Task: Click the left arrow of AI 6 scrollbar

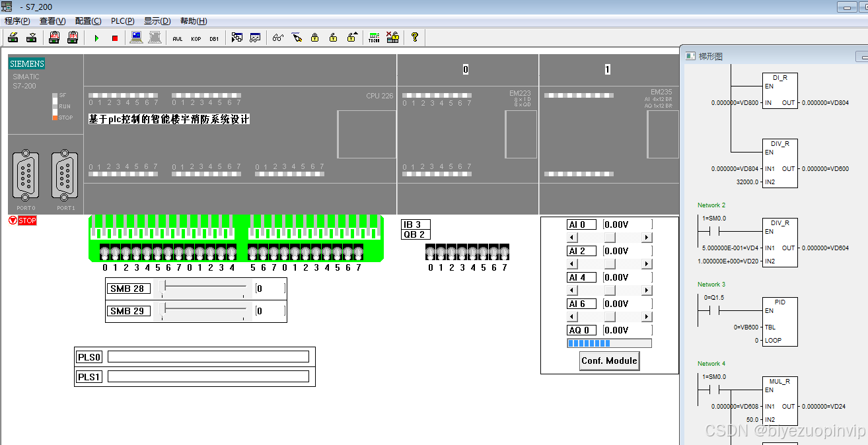Action: (572, 316)
